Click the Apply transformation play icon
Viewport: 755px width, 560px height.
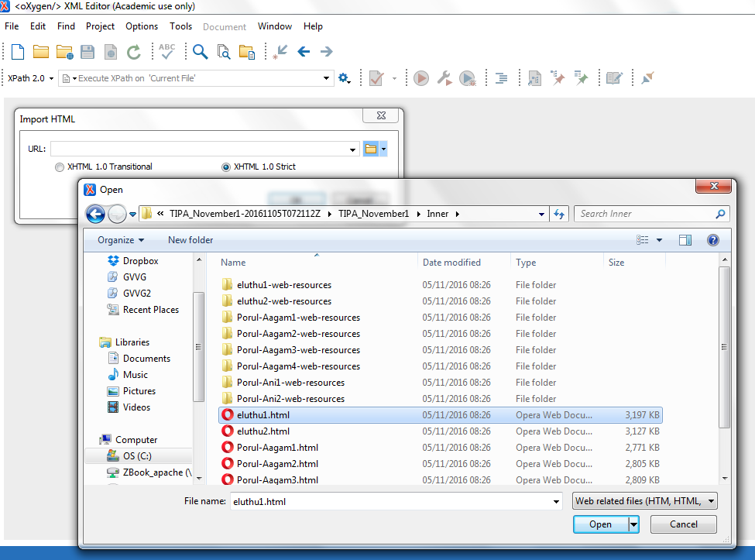(420, 78)
